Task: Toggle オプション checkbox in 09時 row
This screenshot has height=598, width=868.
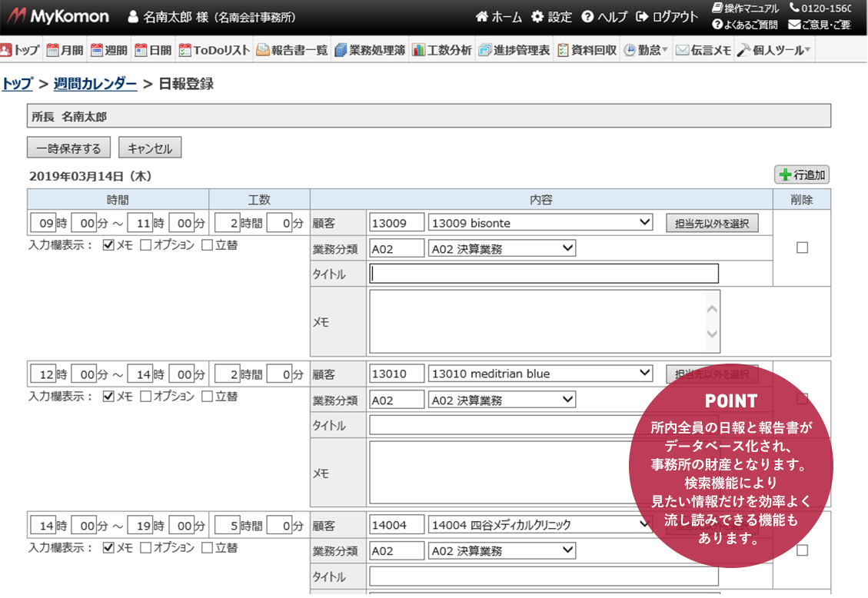Action: tap(145, 245)
